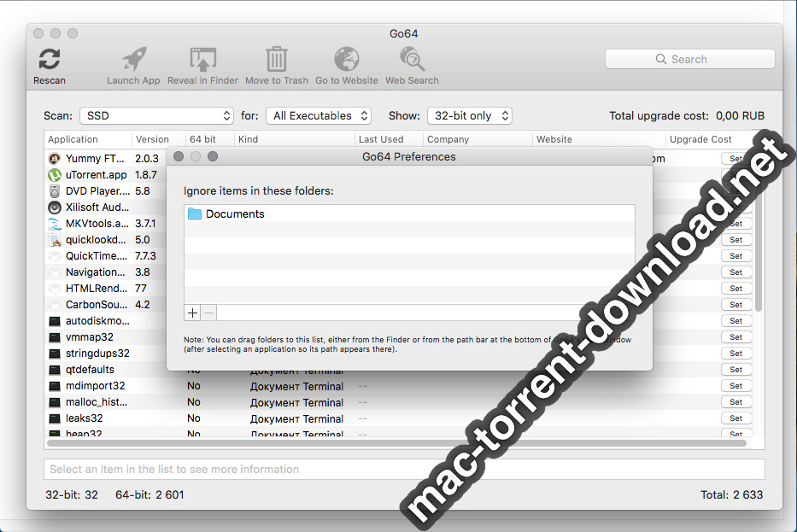The height and width of the screenshot is (532, 797).
Task: Select the QuickTime.... row
Action: point(106,256)
